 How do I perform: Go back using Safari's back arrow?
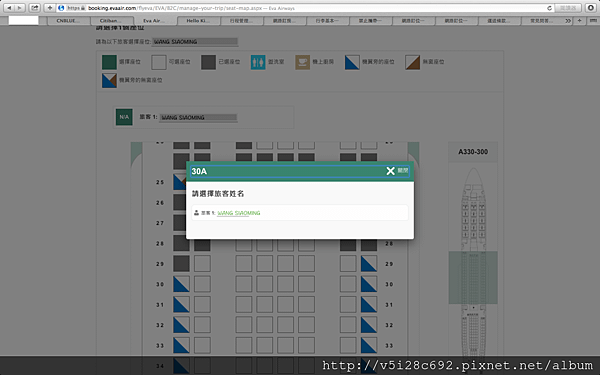[10, 8]
